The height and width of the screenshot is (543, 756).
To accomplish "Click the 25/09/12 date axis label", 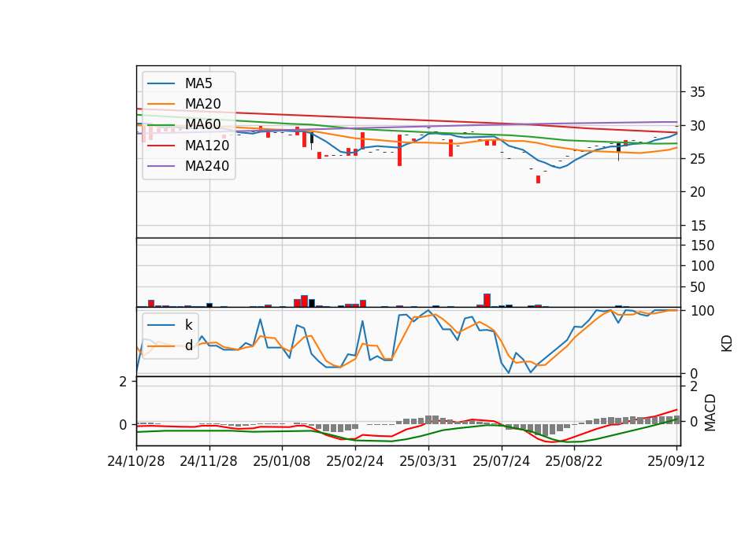I will point(676,461).
